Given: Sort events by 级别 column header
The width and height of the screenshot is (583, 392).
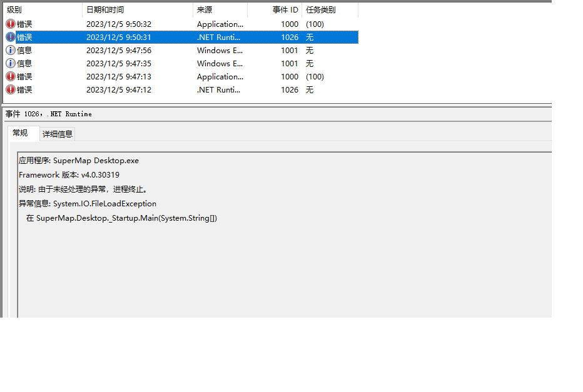Looking at the screenshot, I should coord(43,10).
